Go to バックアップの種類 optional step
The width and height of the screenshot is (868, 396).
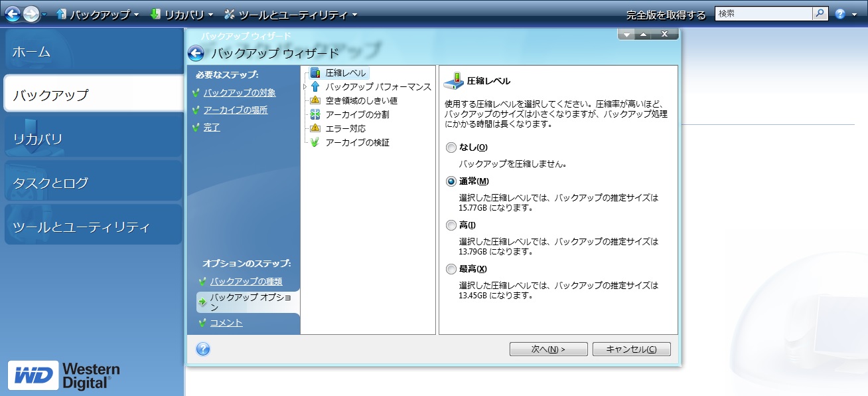click(x=246, y=281)
